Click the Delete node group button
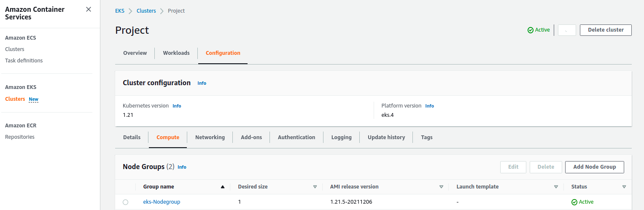The image size is (644, 210). tap(546, 167)
